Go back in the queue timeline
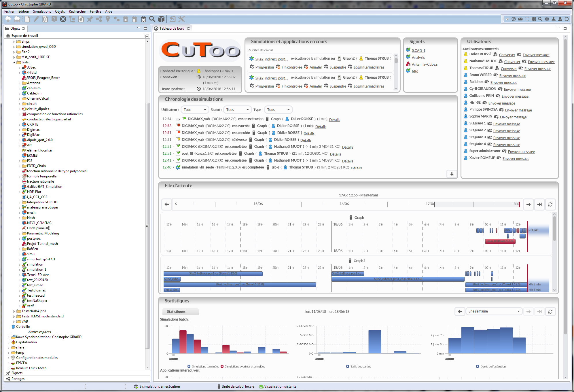This screenshot has width=574, height=392. [x=167, y=204]
